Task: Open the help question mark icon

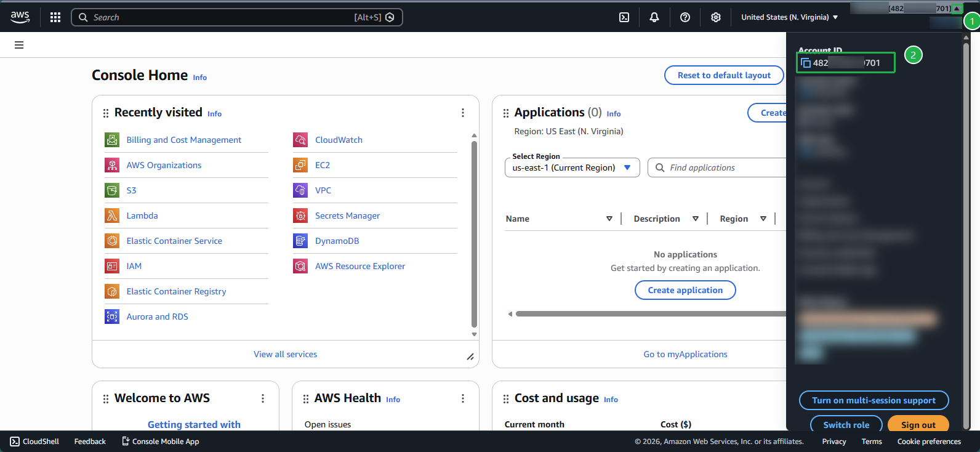Action: 685,17
